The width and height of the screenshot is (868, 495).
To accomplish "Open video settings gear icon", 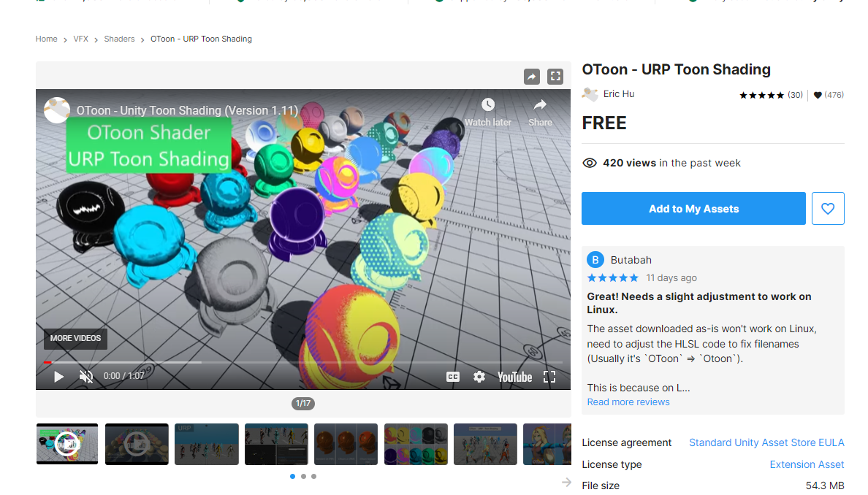I will click(x=479, y=377).
